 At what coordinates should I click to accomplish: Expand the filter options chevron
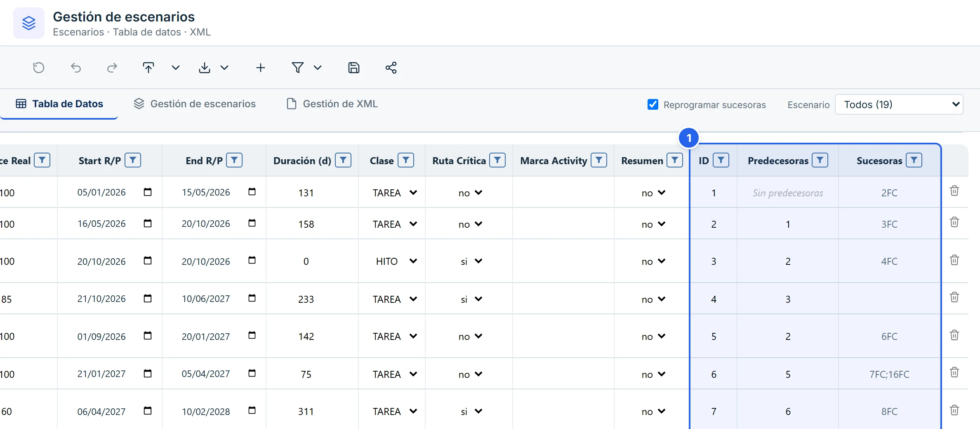pyautogui.click(x=318, y=68)
